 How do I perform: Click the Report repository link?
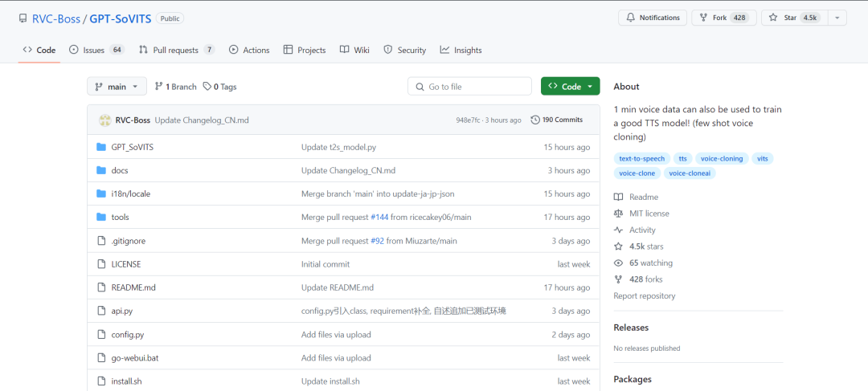pos(645,296)
